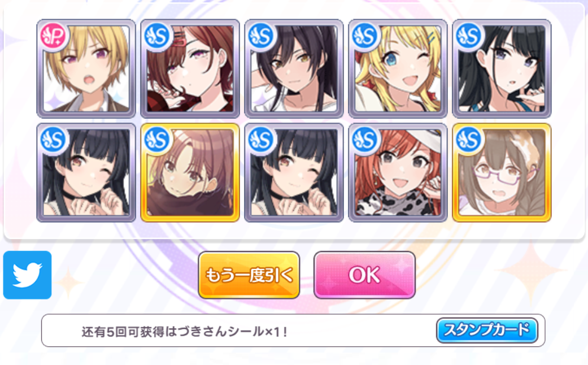
Task: Select the first winking black-haired choker card
Action: [x=86, y=172]
